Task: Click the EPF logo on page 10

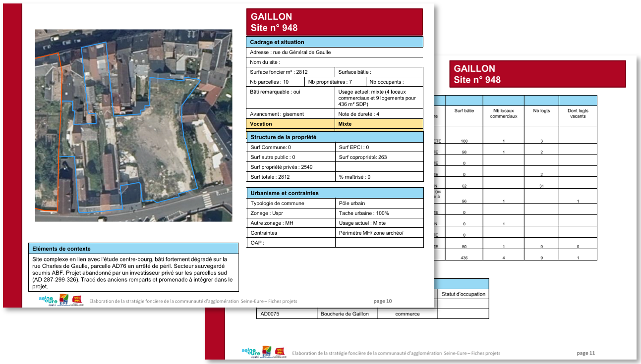Action: point(64,300)
